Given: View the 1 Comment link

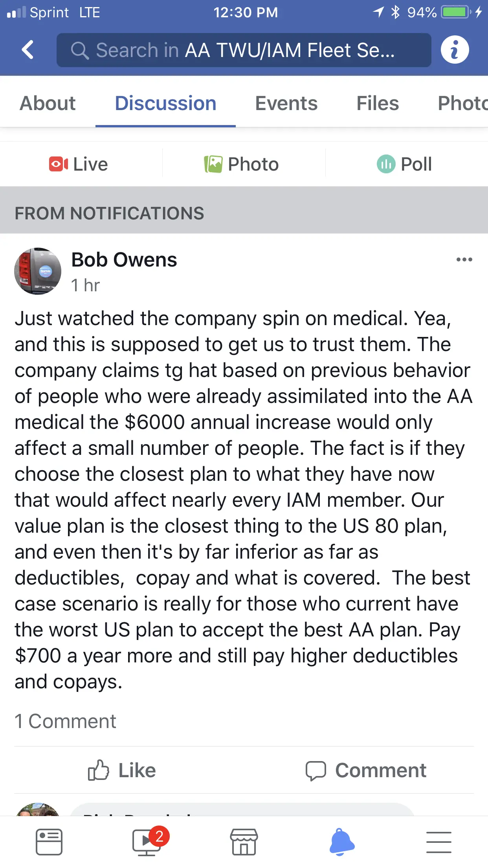Looking at the screenshot, I should (x=65, y=721).
